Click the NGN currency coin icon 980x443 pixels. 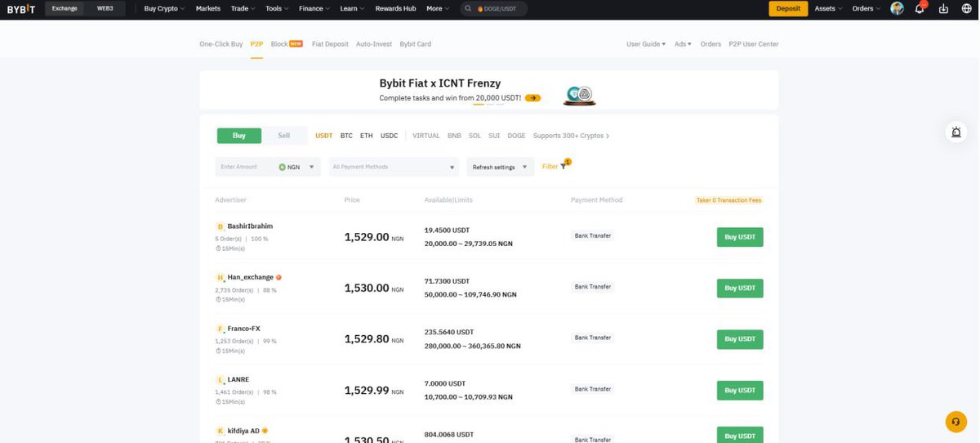[282, 167]
